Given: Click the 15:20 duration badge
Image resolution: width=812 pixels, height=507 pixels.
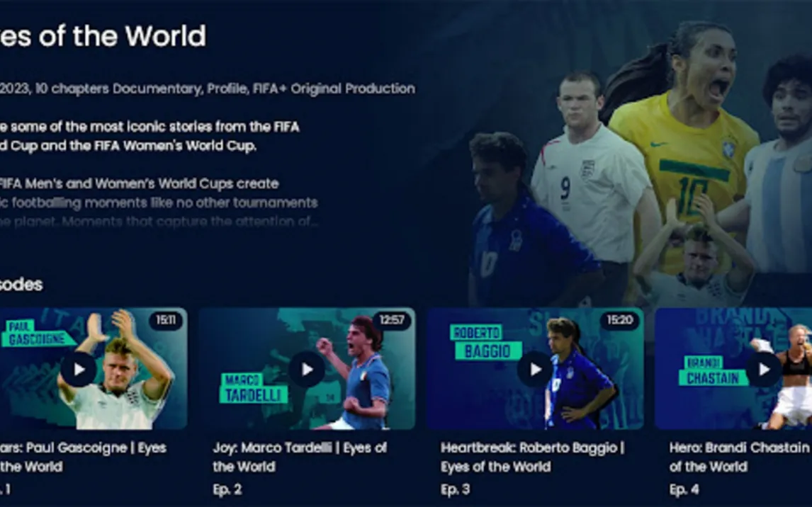Looking at the screenshot, I should pos(620,320).
